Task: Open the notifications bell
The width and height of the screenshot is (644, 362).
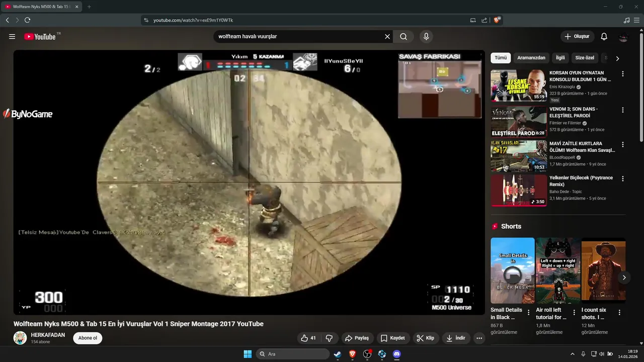Action: coord(604,37)
